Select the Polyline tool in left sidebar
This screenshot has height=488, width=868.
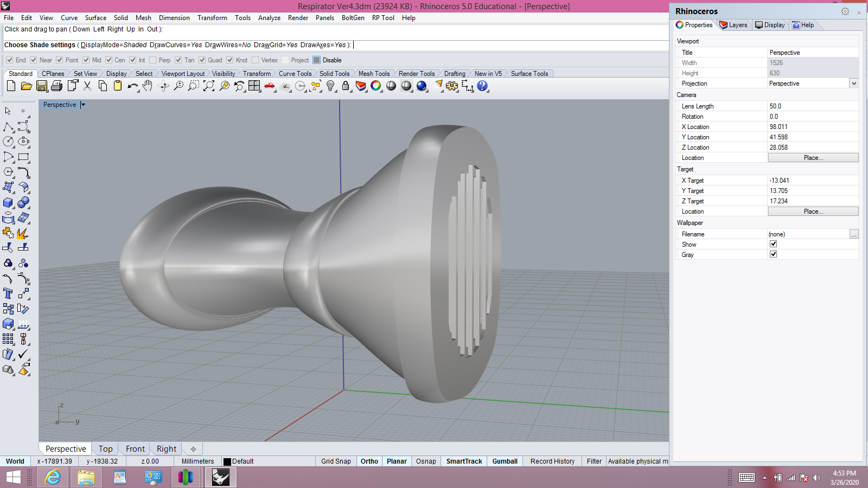(x=8, y=126)
